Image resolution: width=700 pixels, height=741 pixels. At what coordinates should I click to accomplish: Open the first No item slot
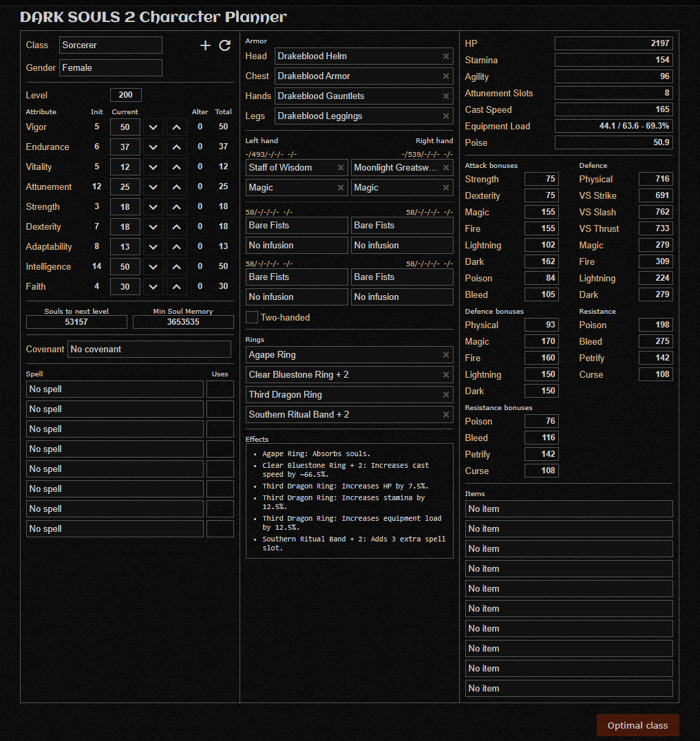coord(569,509)
